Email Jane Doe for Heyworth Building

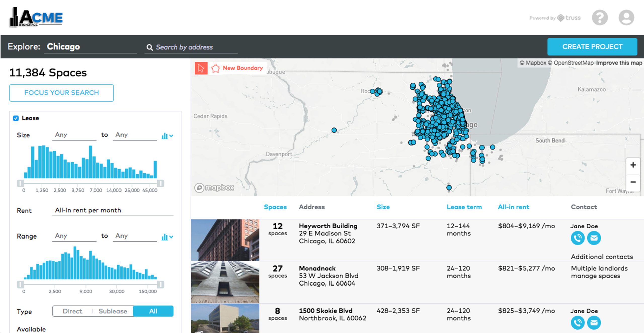(x=594, y=238)
